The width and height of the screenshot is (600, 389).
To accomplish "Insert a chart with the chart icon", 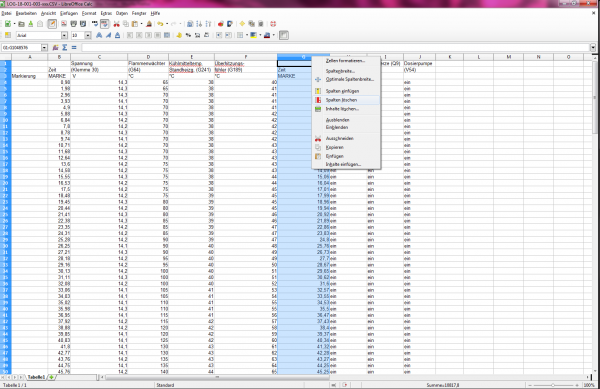I will click(x=220, y=24).
